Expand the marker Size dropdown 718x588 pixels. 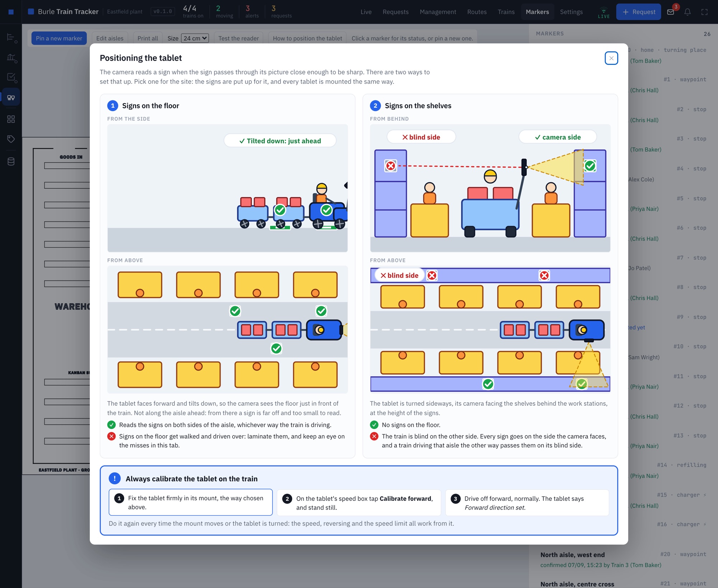[x=195, y=38]
